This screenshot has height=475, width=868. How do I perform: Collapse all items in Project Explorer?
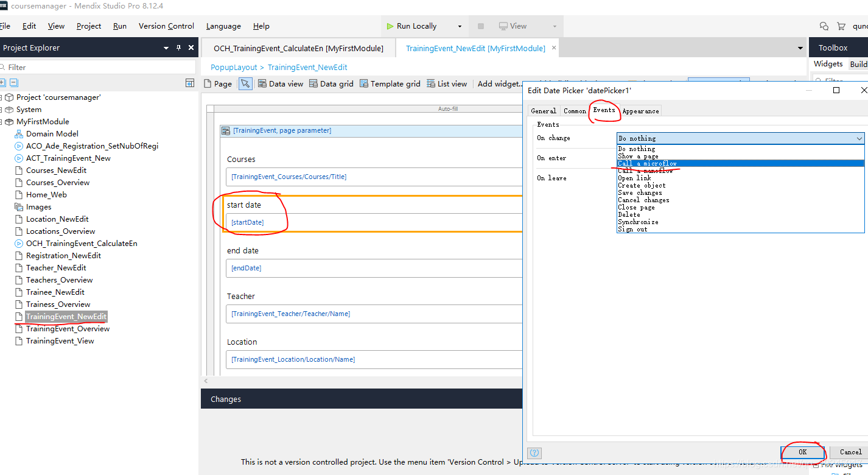14,83
